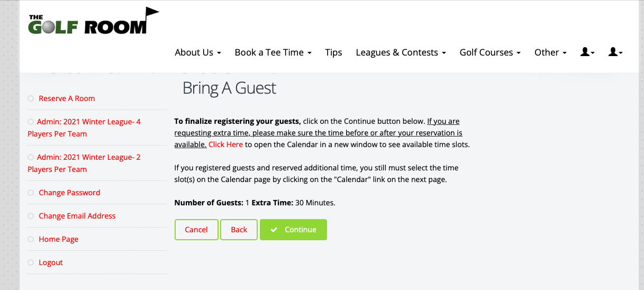Follow the Click Here calendar link
Viewport: 644px width, 290px height.
coord(225,144)
